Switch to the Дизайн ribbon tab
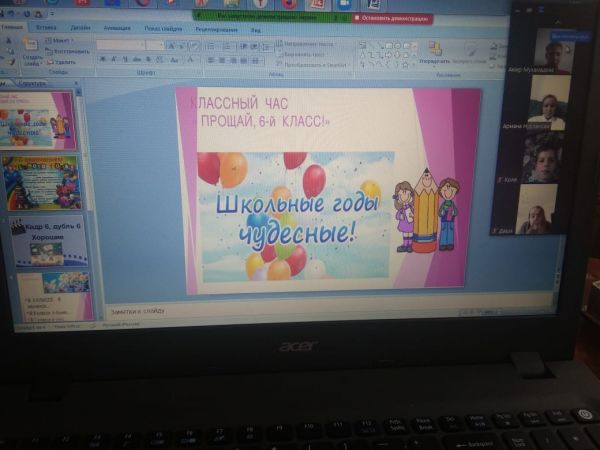This screenshot has height=450, width=600. (x=80, y=28)
